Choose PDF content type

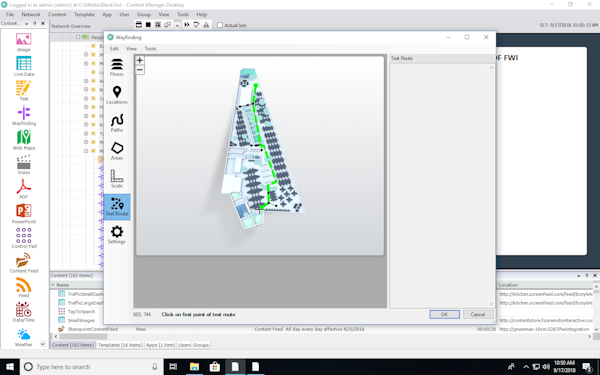pyautogui.click(x=23, y=189)
